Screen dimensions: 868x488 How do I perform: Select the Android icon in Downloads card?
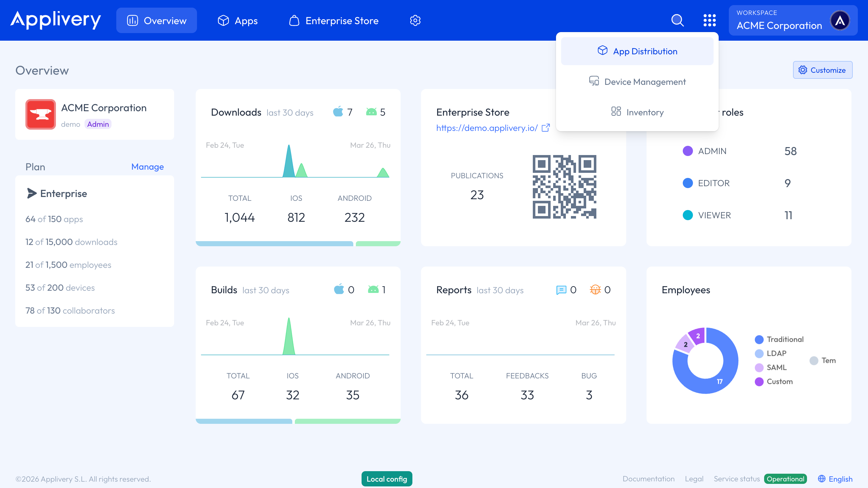tap(372, 112)
